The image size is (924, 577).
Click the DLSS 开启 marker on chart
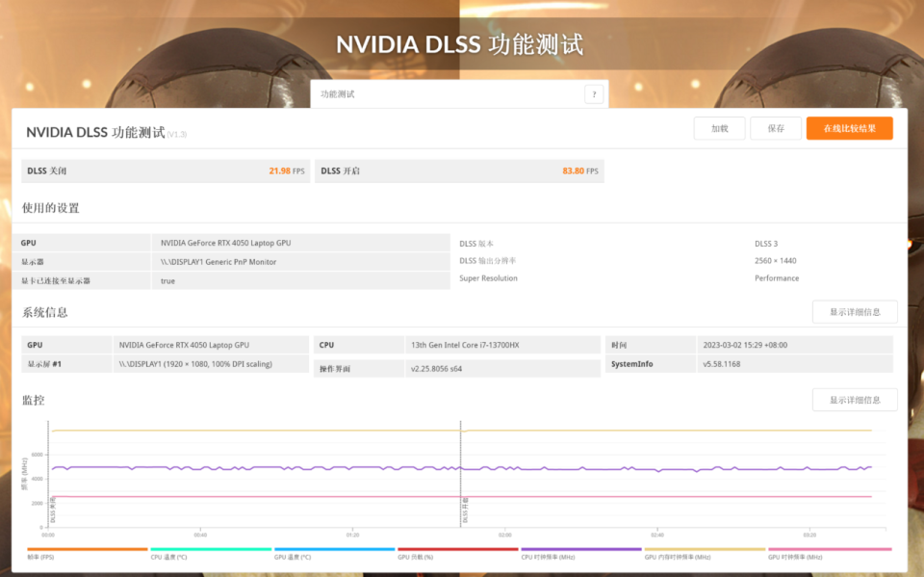point(465,511)
